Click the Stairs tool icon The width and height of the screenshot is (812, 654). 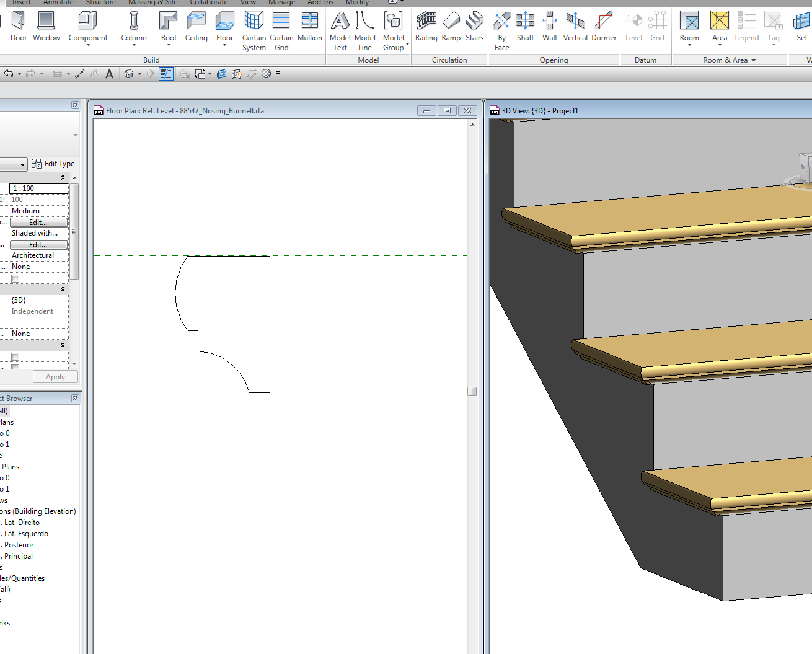click(x=474, y=21)
